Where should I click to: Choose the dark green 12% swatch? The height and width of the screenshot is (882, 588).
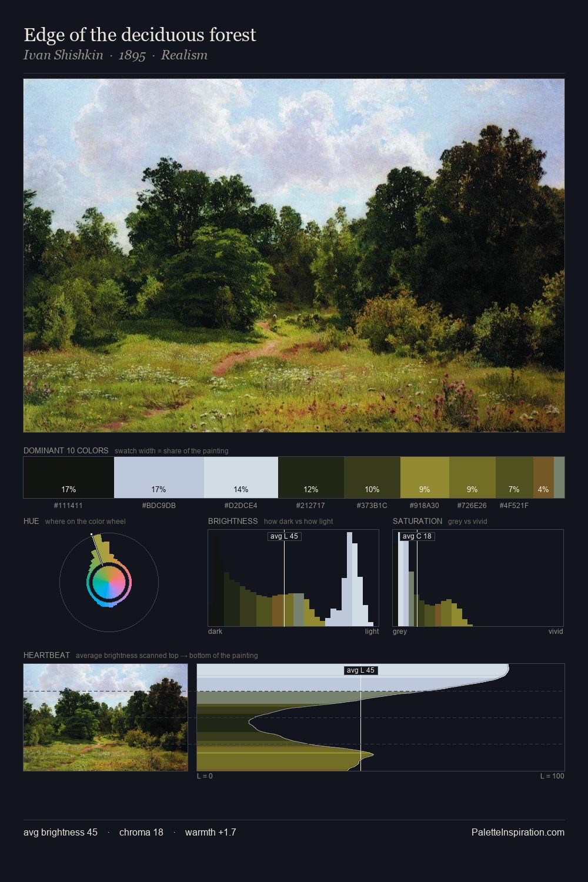(311, 477)
